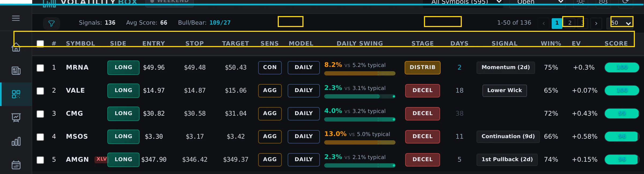Screen dimensions: 644x174
Task: Click the VALE score bar showing 100
Action: (622, 90)
